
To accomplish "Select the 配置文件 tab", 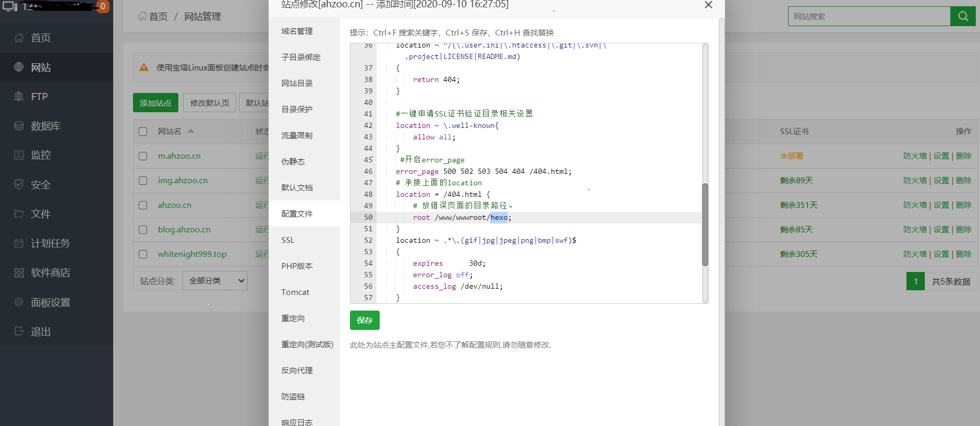I will coord(304,214).
